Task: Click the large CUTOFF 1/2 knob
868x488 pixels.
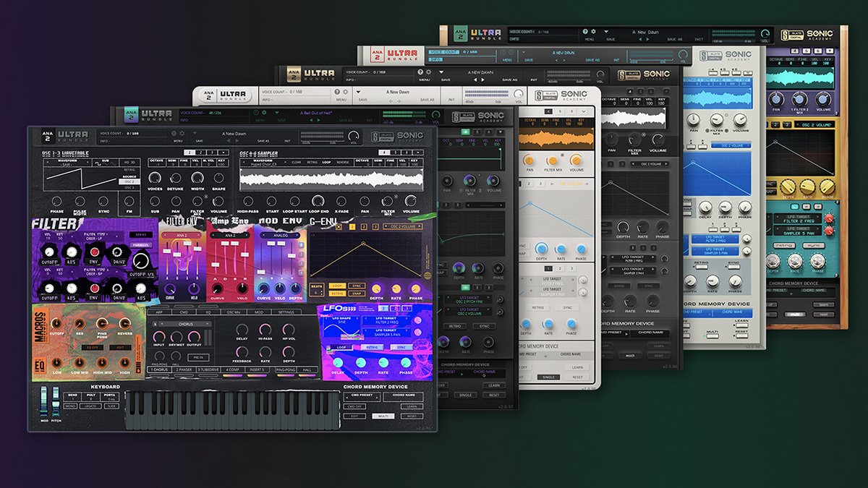Action: tap(141, 262)
